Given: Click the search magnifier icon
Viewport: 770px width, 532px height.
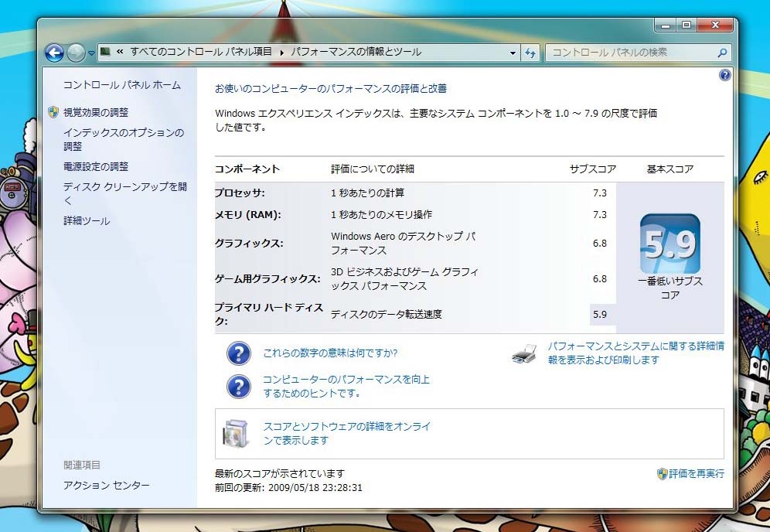Looking at the screenshot, I should click(722, 53).
